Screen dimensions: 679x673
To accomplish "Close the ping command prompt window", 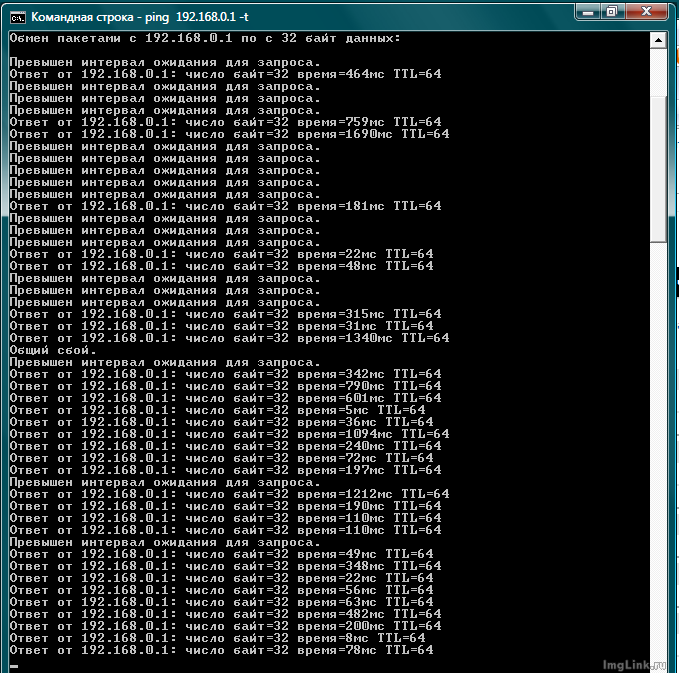I will tap(646, 12).
